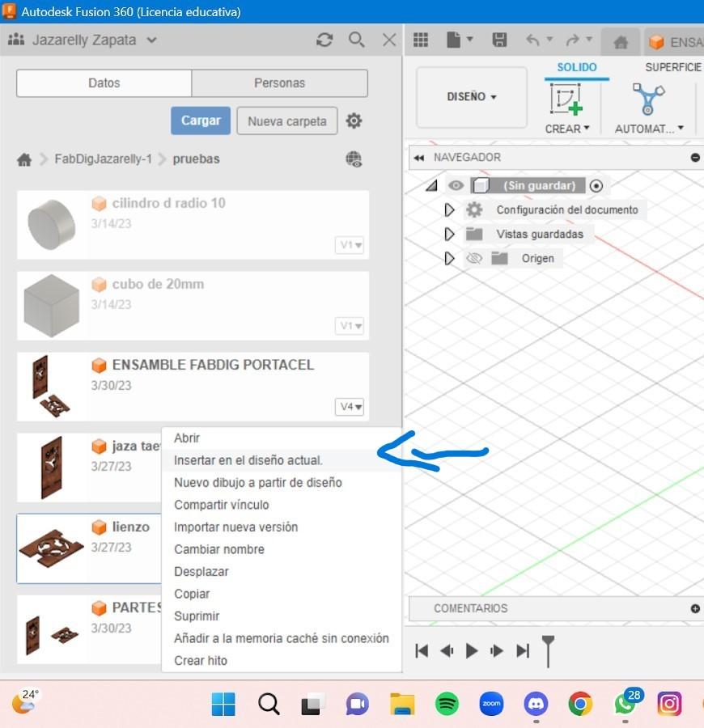Image resolution: width=704 pixels, height=728 pixels.
Task: Redo the last action
Action: tap(573, 40)
